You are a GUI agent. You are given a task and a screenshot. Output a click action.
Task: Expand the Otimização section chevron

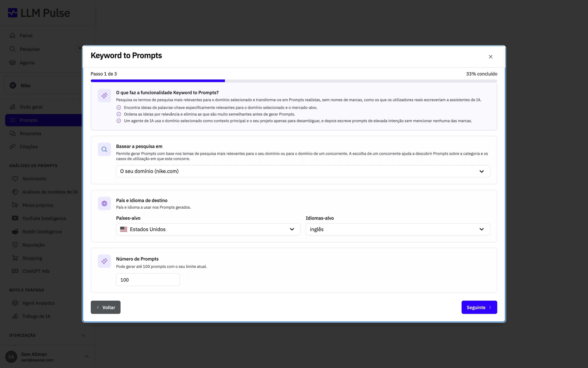coord(83,335)
